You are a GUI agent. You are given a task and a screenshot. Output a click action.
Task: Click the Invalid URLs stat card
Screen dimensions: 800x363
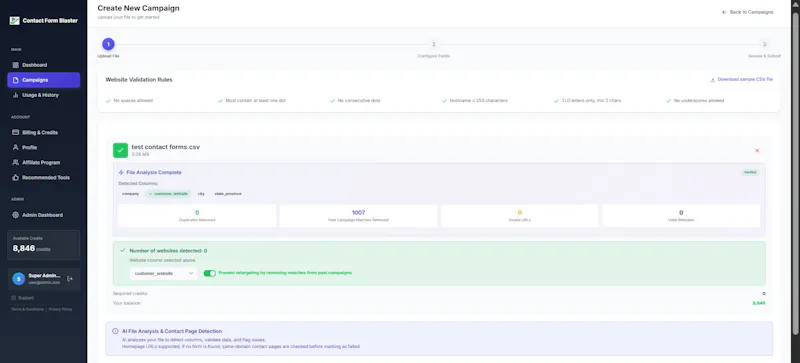(x=520, y=216)
